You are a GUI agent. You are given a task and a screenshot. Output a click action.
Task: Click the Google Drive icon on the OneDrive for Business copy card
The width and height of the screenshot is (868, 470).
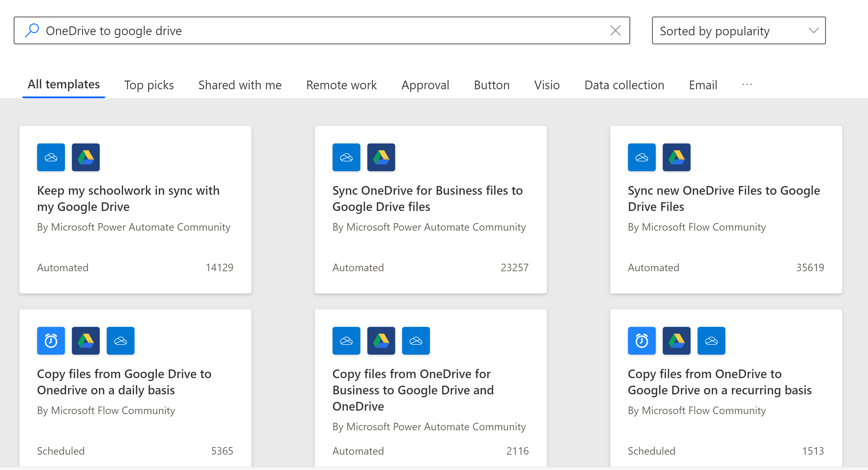(381, 341)
